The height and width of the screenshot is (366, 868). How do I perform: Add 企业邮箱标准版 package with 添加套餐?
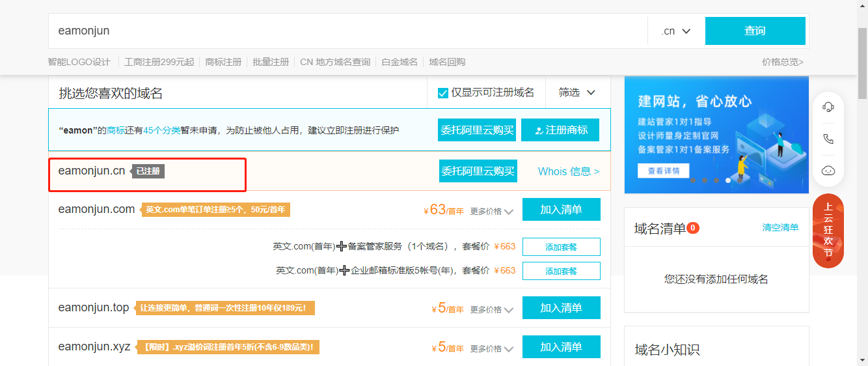[561, 270]
